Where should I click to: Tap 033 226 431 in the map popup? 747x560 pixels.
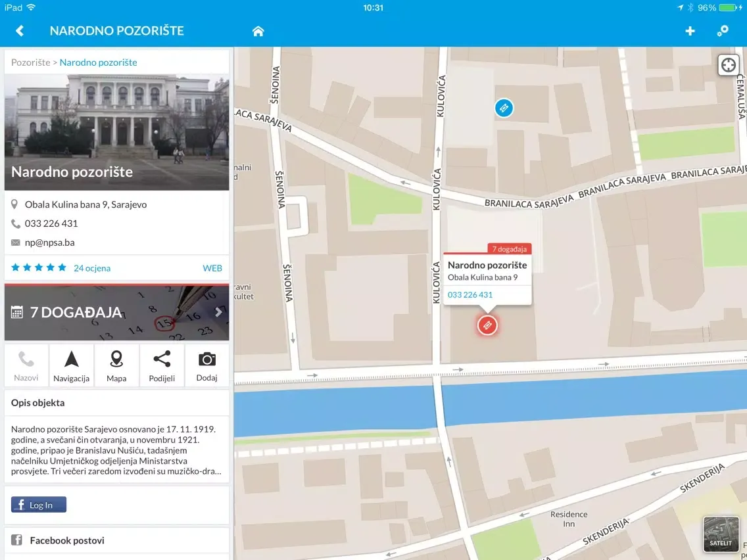pos(470,294)
